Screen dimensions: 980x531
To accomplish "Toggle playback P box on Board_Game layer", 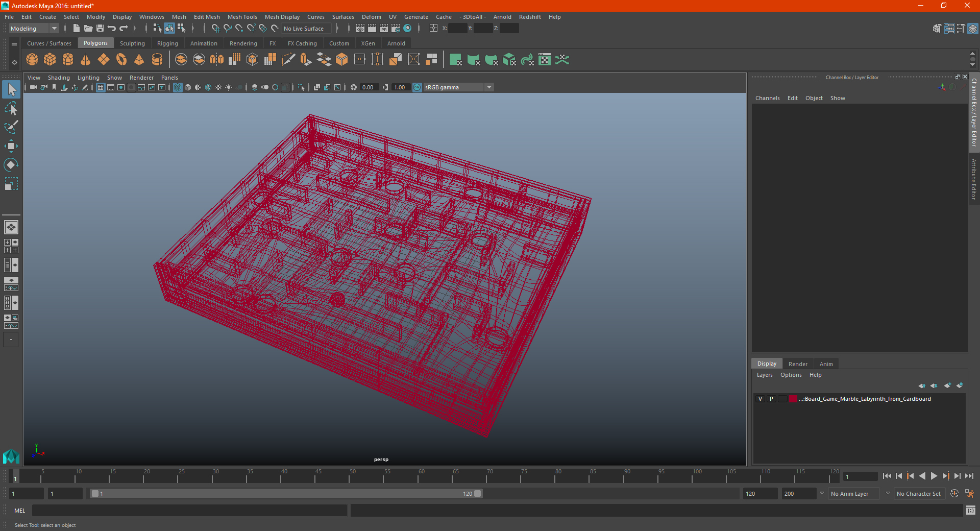I will [x=771, y=399].
